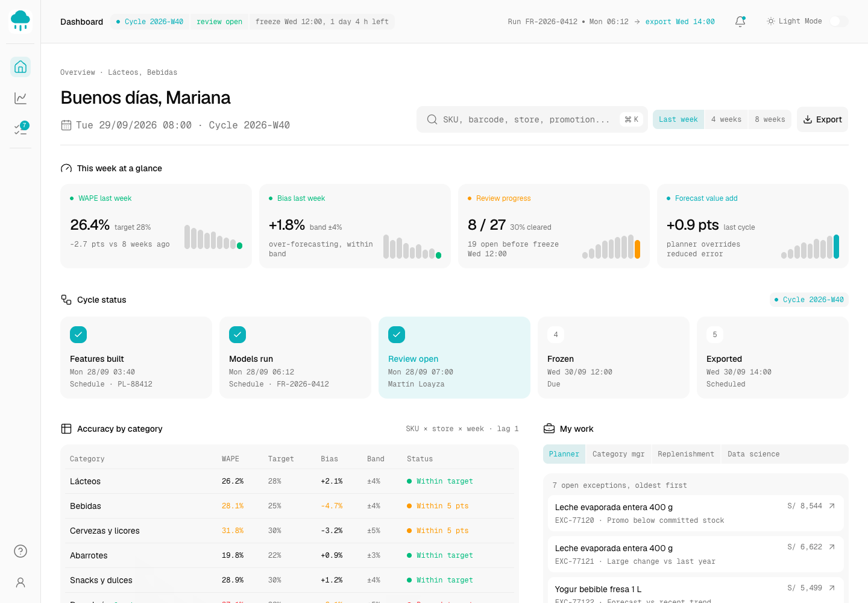Open Leche evaporada EXC-77121 arrow icon
This screenshot has width=868, height=603.
(x=832, y=547)
